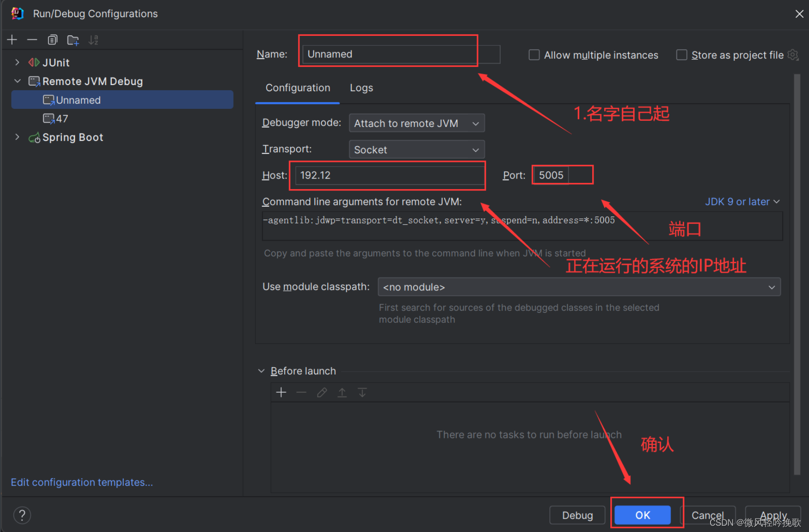
Task: Expand the Spring Boot node
Action: pos(17,137)
